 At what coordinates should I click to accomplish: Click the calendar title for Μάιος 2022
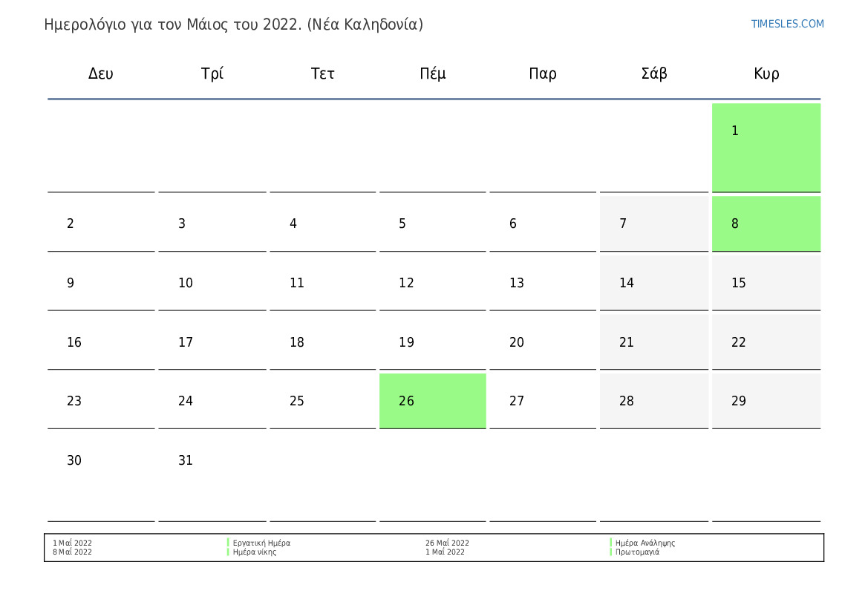pos(234,25)
